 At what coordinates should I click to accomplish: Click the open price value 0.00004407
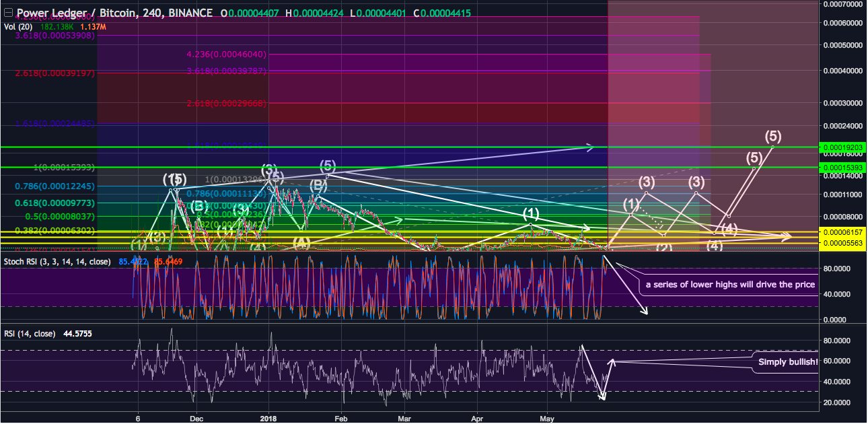[255, 13]
